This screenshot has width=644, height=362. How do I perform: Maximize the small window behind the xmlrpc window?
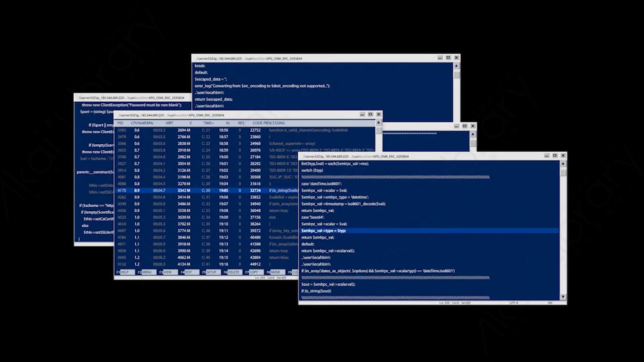click(x=464, y=126)
